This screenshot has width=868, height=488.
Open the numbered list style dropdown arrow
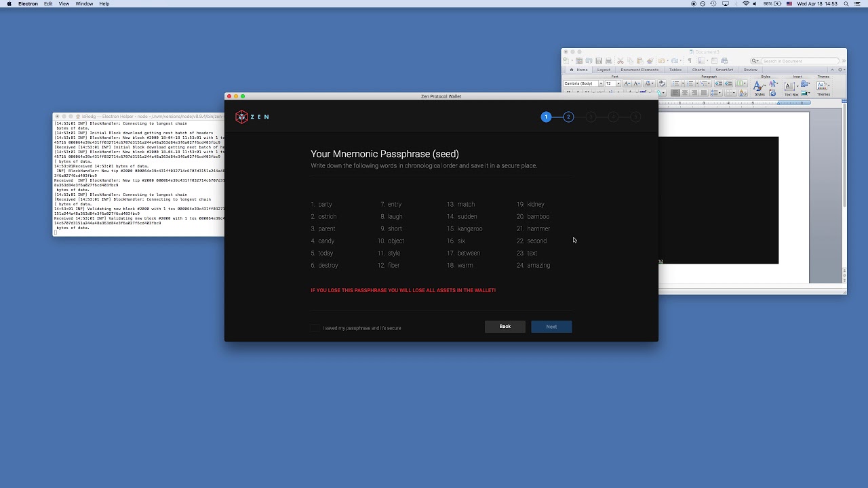[x=697, y=83]
